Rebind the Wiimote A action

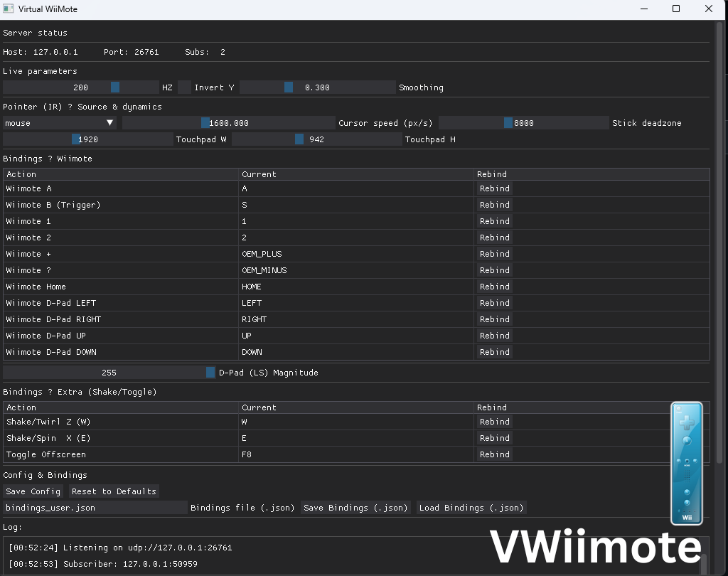[495, 188]
